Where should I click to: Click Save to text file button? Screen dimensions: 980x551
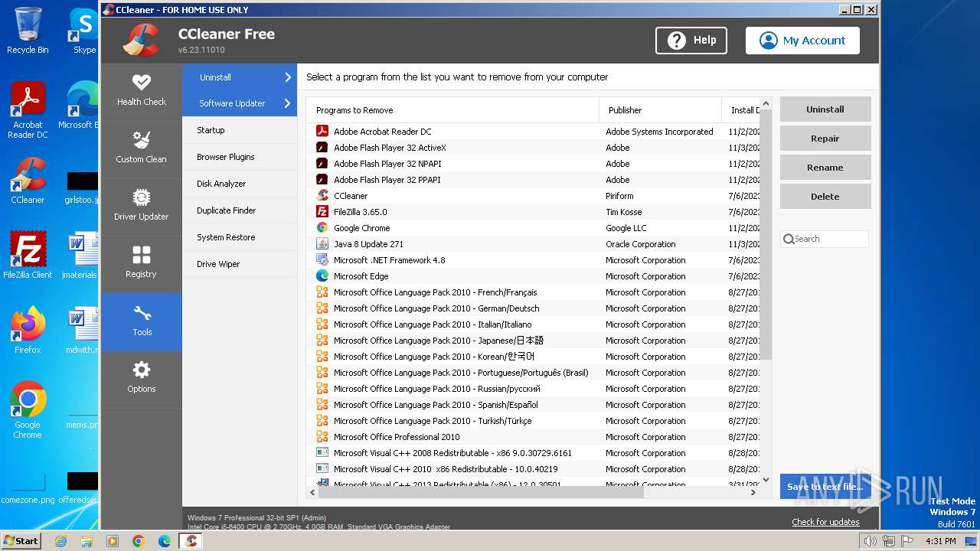click(x=825, y=487)
